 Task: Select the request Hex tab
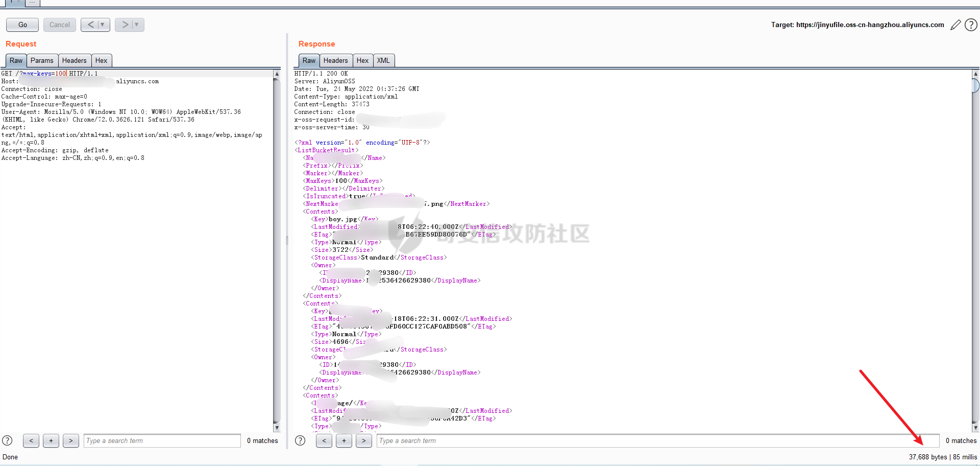click(101, 60)
